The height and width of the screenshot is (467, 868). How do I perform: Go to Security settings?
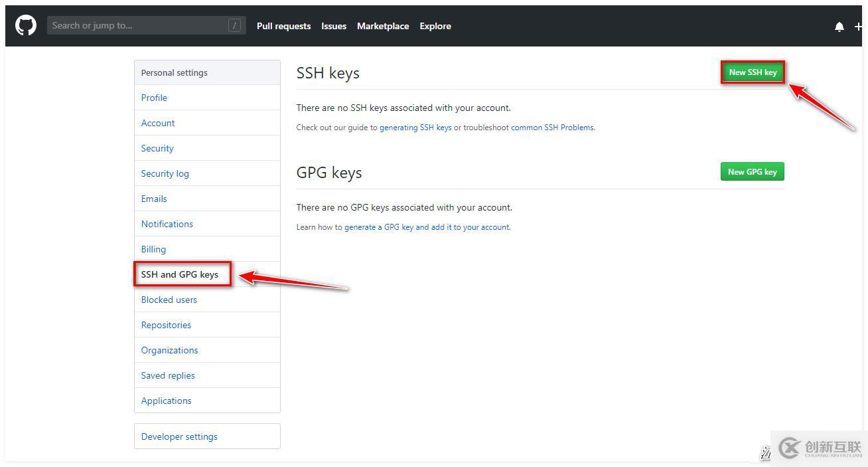tap(207, 148)
